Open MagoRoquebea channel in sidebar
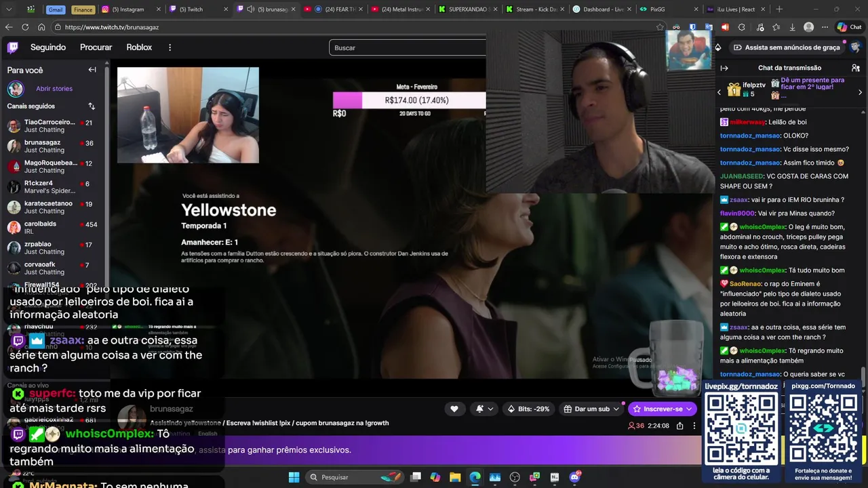The height and width of the screenshot is (488, 868). point(53,167)
